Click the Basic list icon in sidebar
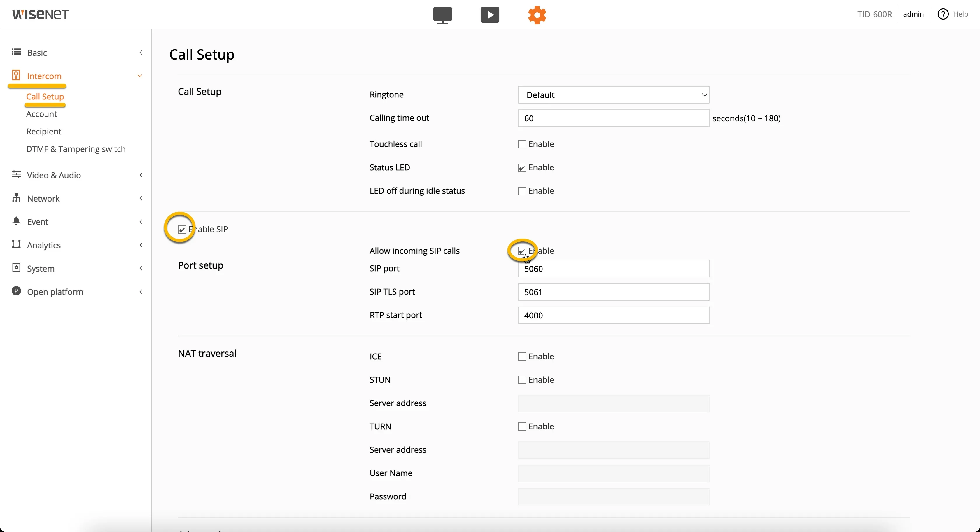 (x=16, y=52)
